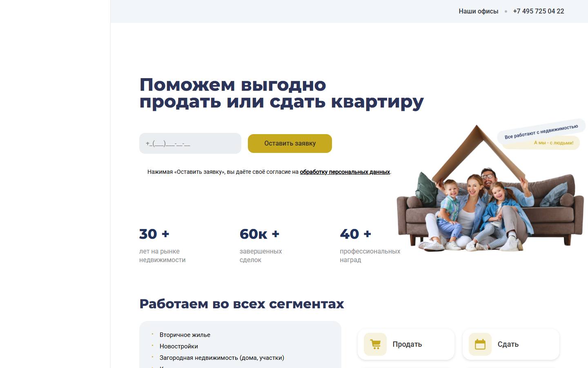Viewport: 588px width, 368px height.
Task: Click the Новостройки list item
Action: click(179, 346)
